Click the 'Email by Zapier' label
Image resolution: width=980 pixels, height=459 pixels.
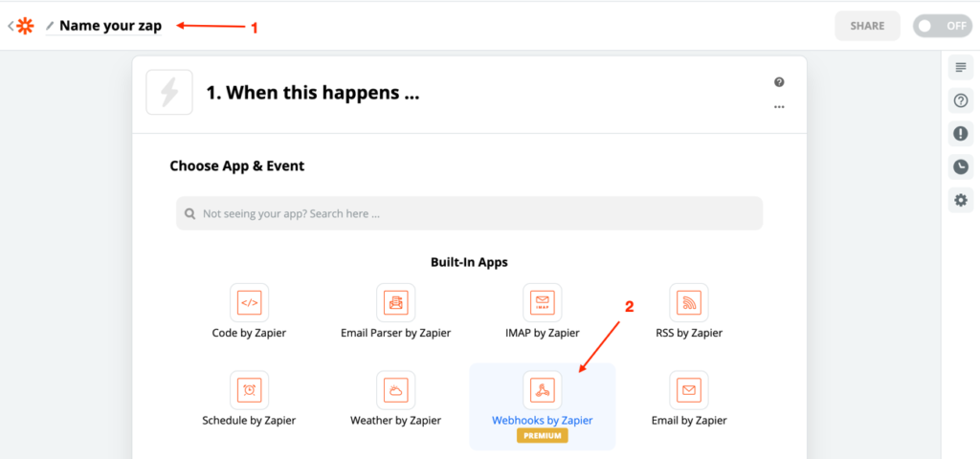pos(689,421)
